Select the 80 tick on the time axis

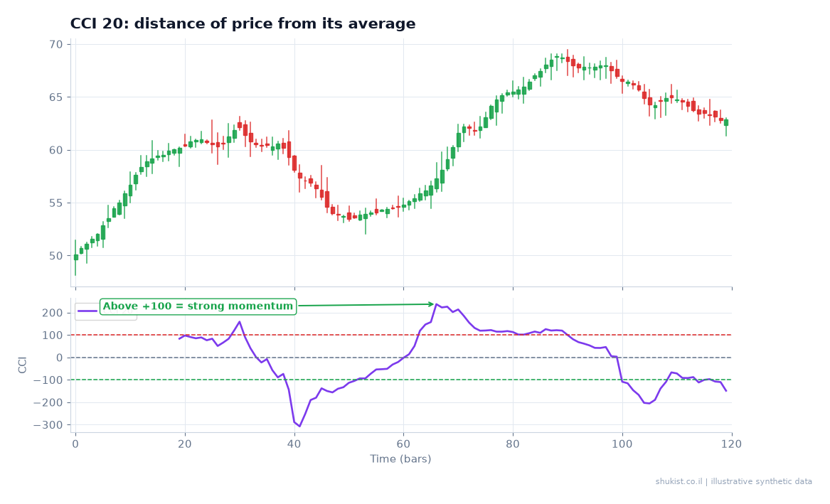(x=513, y=444)
